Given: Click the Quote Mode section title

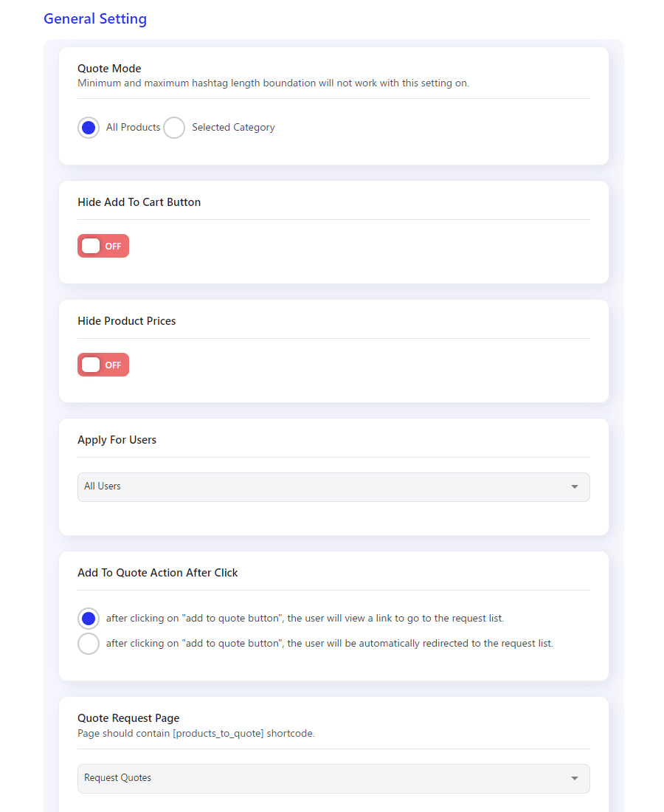Looking at the screenshot, I should (x=109, y=69).
